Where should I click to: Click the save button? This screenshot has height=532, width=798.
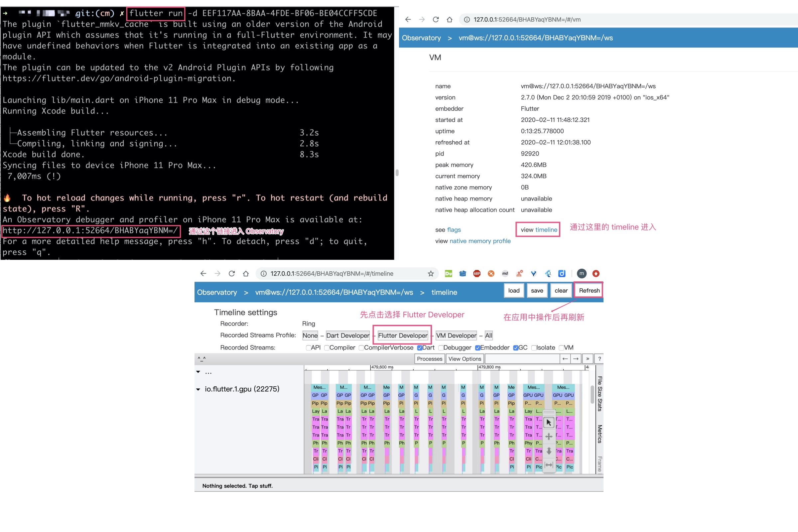coord(537,290)
